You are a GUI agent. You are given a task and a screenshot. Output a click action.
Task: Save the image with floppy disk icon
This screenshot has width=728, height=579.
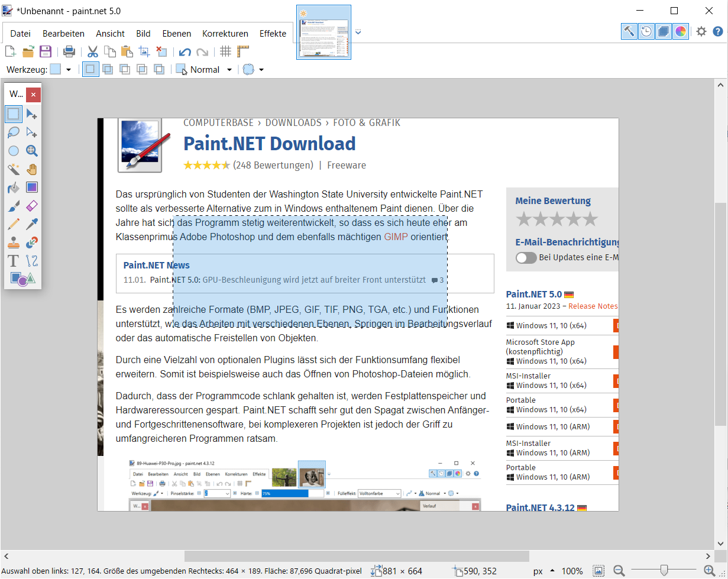click(46, 51)
